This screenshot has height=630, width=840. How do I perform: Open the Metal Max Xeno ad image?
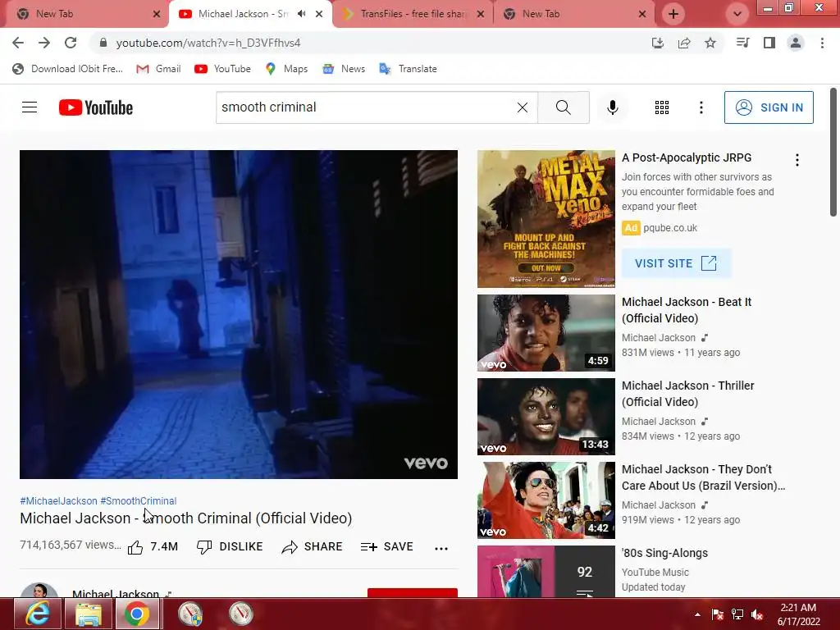point(546,218)
